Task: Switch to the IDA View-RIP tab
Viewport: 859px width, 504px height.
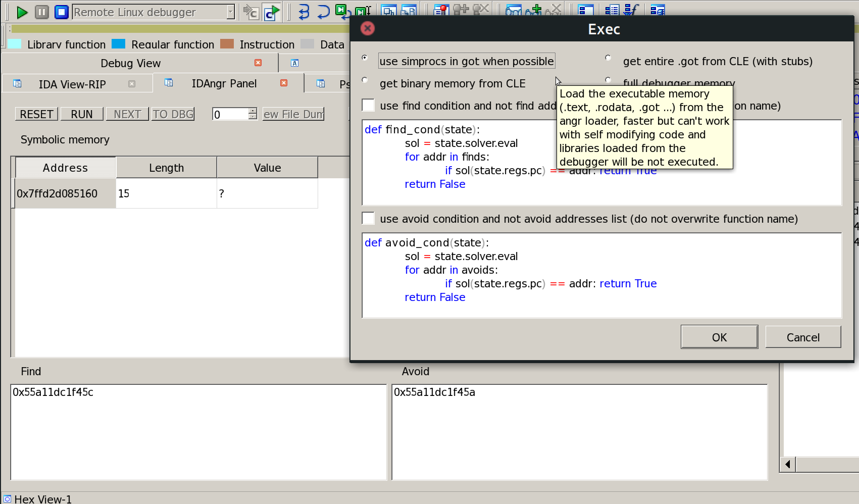Action: [72, 84]
